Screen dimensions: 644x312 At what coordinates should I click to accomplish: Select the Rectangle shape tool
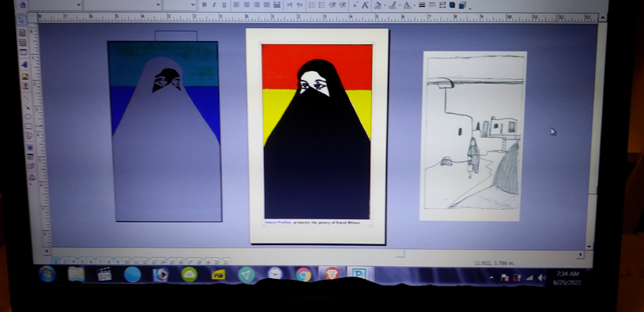coord(28,126)
